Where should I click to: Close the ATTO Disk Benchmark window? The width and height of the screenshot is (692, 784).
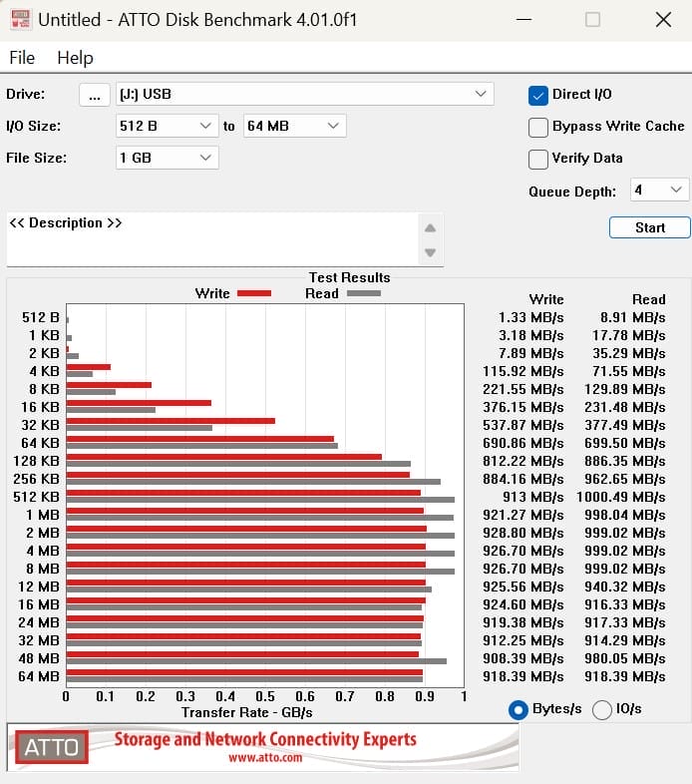663,20
